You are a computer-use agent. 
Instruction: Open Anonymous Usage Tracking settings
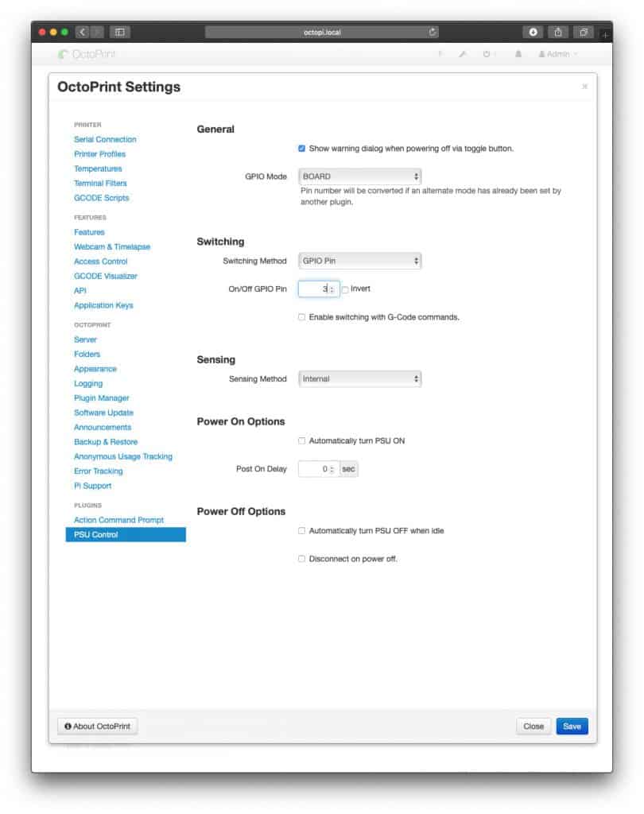[x=123, y=455]
